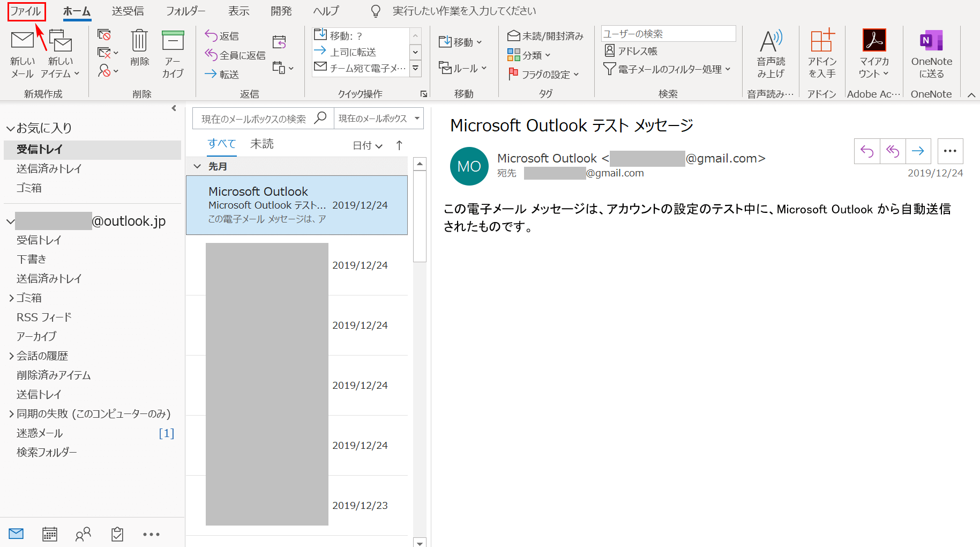Click the Reply arrow in reading pane
The height and width of the screenshot is (547, 980).
coord(867,151)
